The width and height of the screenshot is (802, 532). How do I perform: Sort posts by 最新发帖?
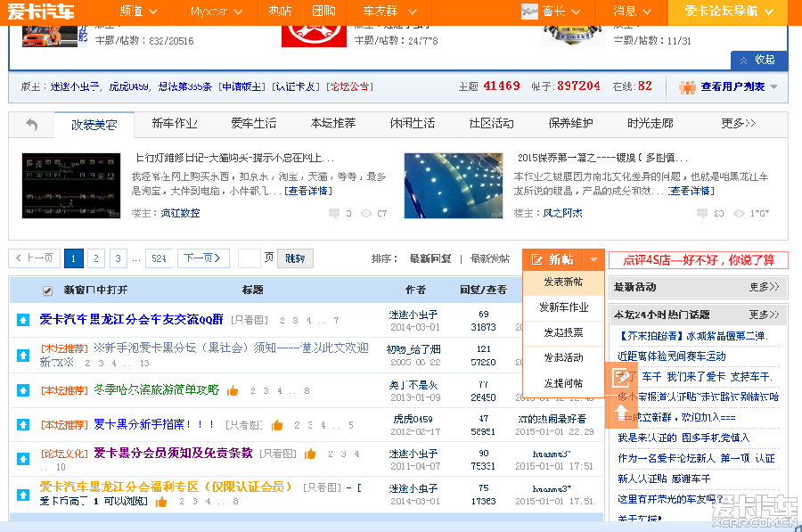(x=490, y=258)
